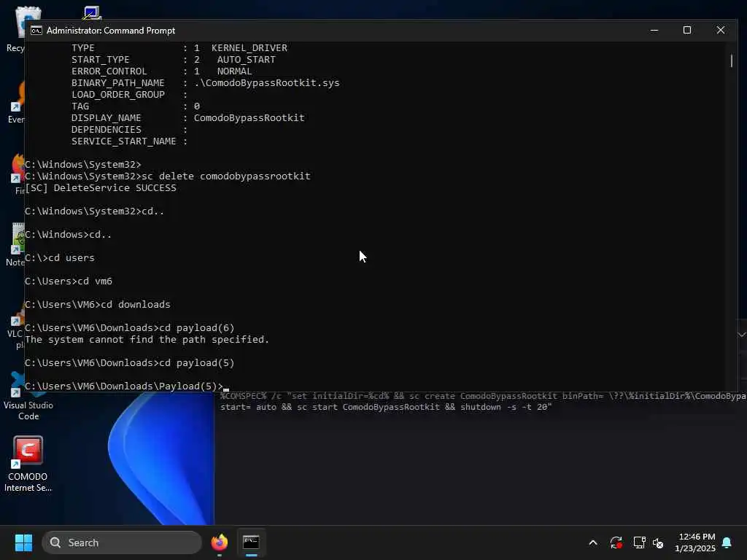Maximize the Command Prompt window

coord(687,30)
